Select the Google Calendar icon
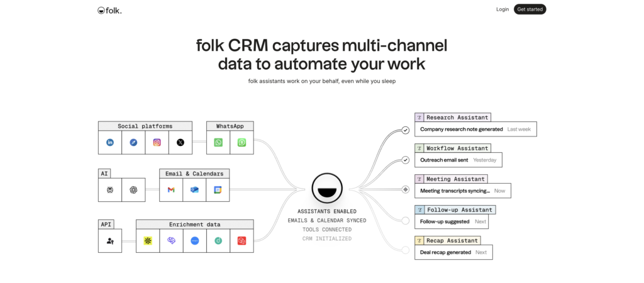Image resolution: width=644 pixels, height=283 pixels. tap(218, 190)
